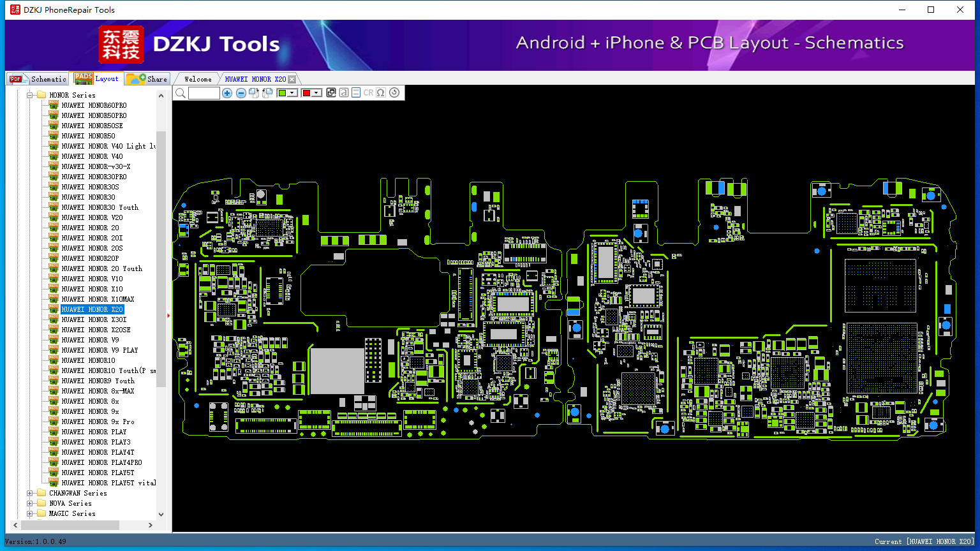This screenshot has width=980, height=551.
Task: Click the PADS icon beside HONOR10
Action: pyautogui.click(x=54, y=360)
